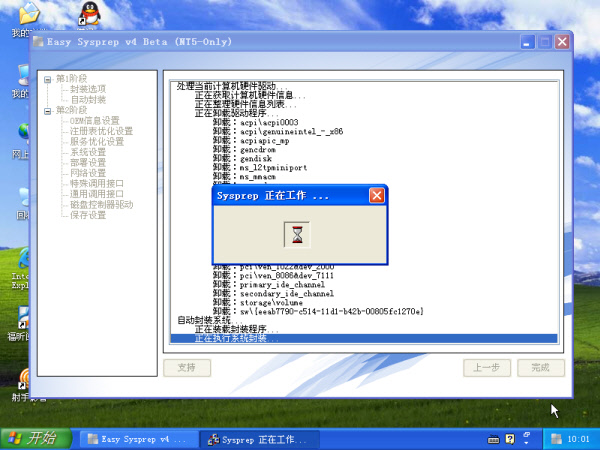Select 保存设置 in the tree

click(x=88, y=215)
